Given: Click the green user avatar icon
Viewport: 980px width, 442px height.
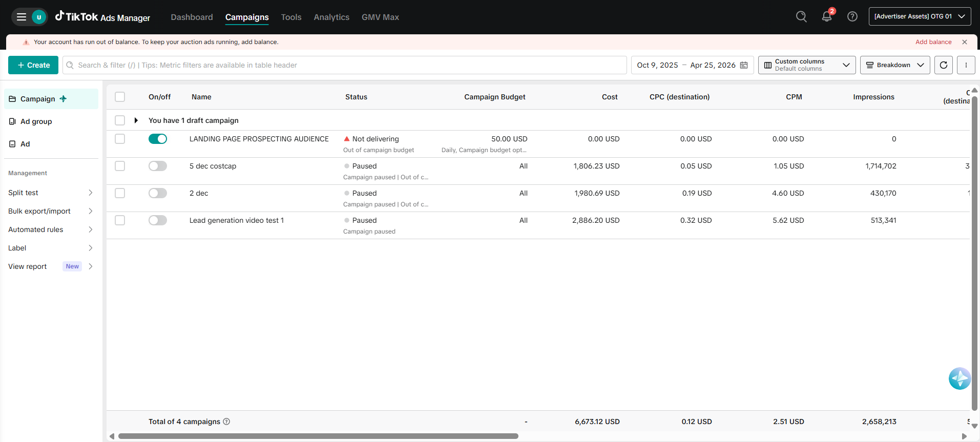Looking at the screenshot, I should (39, 17).
